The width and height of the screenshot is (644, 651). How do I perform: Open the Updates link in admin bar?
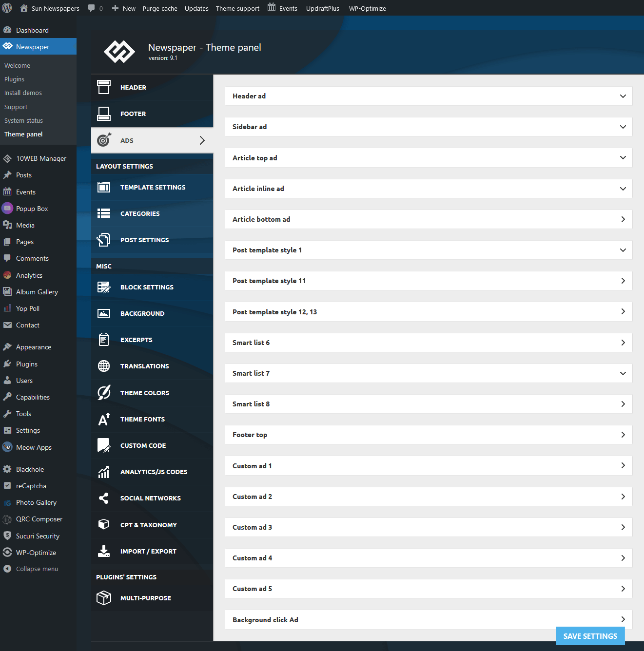point(196,8)
